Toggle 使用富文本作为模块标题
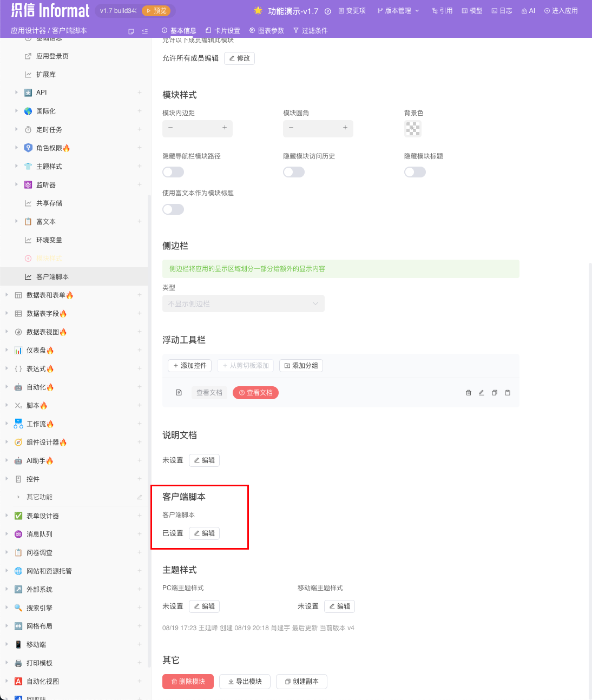The image size is (592, 700). (173, 209)
